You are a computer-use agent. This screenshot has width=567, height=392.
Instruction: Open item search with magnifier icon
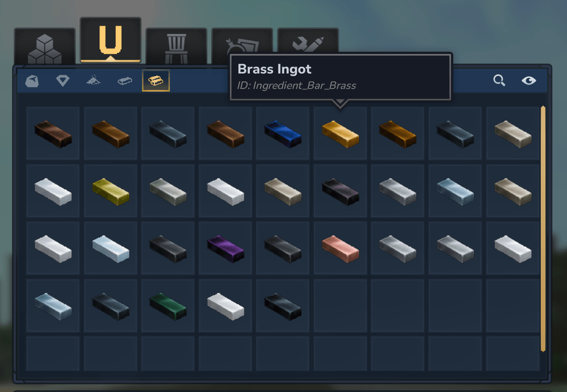(499, 80)
